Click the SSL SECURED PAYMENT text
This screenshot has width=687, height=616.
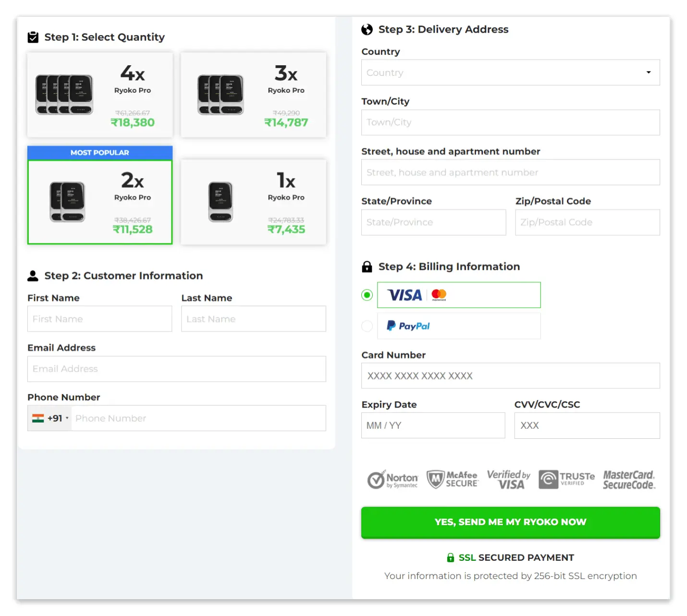[x=516, y=557]
